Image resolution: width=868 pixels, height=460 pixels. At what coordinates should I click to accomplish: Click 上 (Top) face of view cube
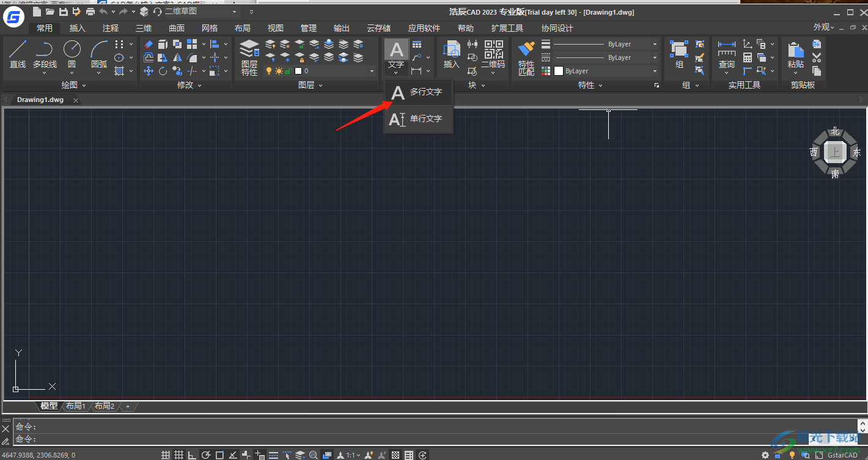tap(835, 152)
